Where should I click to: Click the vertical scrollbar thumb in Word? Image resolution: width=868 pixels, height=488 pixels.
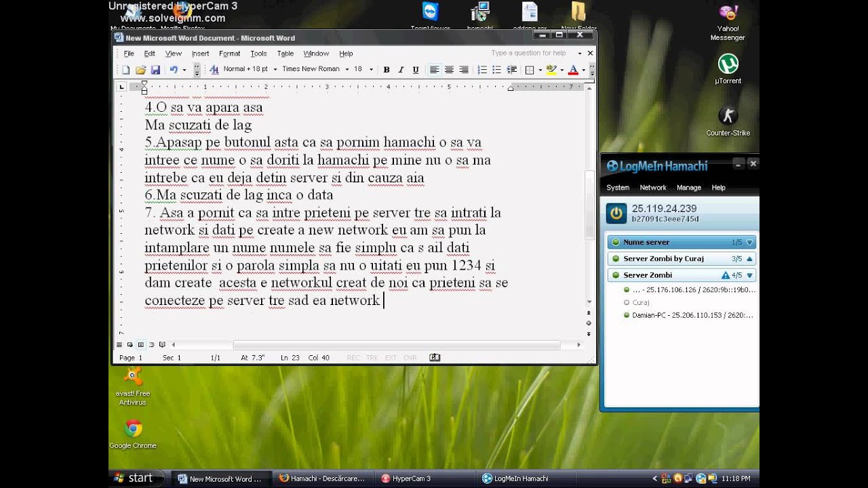point(589,204)
